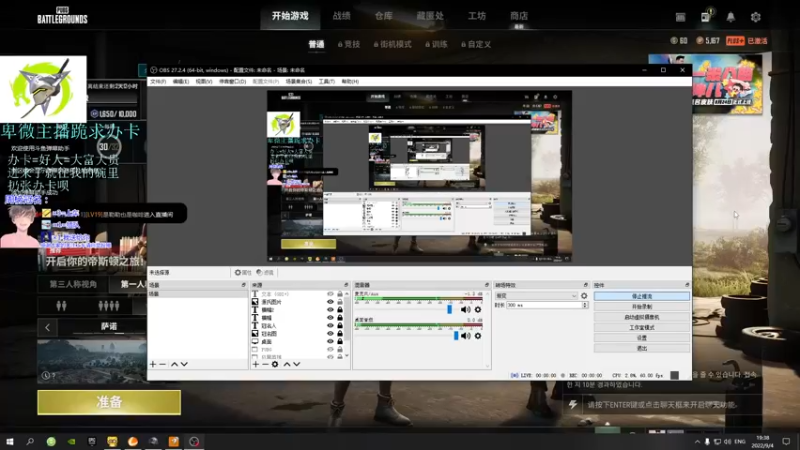Adjust the Mic/Aux volume slider

pos(449,310)
